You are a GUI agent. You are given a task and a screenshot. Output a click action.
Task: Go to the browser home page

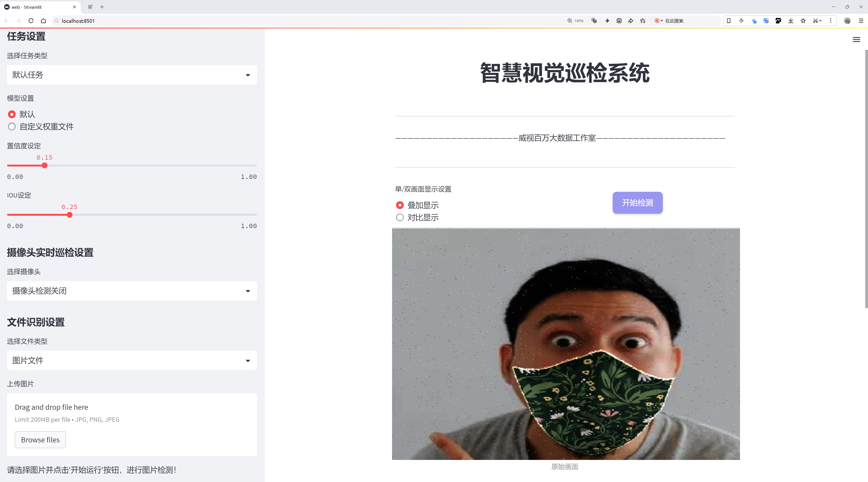click(43, 21)
